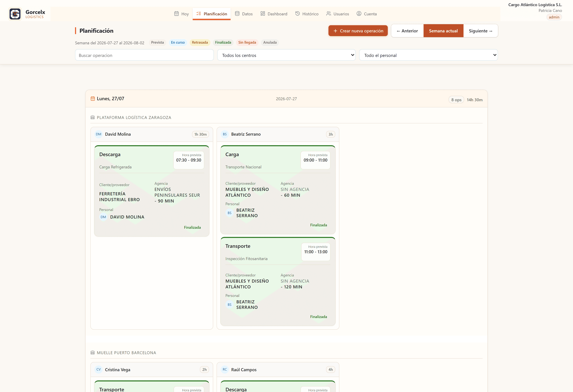Click the CV avatar beside Cristina Vega

99,370
